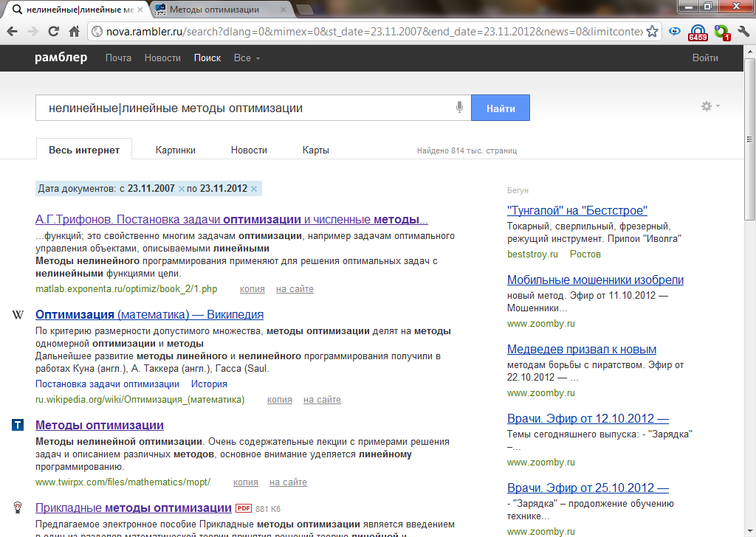Open the browser home page icon

[x=75, y=31]
